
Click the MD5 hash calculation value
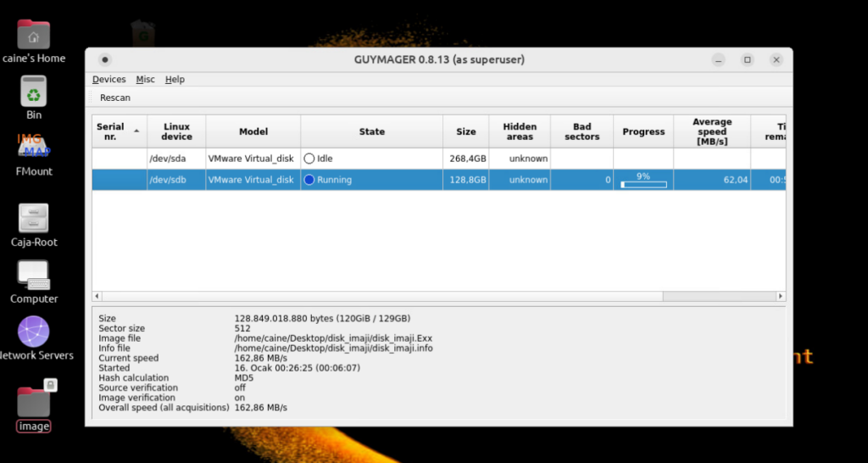(x=244, y=378)
